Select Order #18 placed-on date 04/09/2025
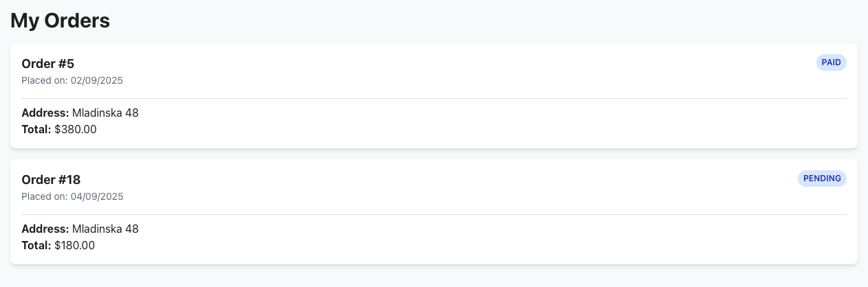 click(x=97, y=196)
